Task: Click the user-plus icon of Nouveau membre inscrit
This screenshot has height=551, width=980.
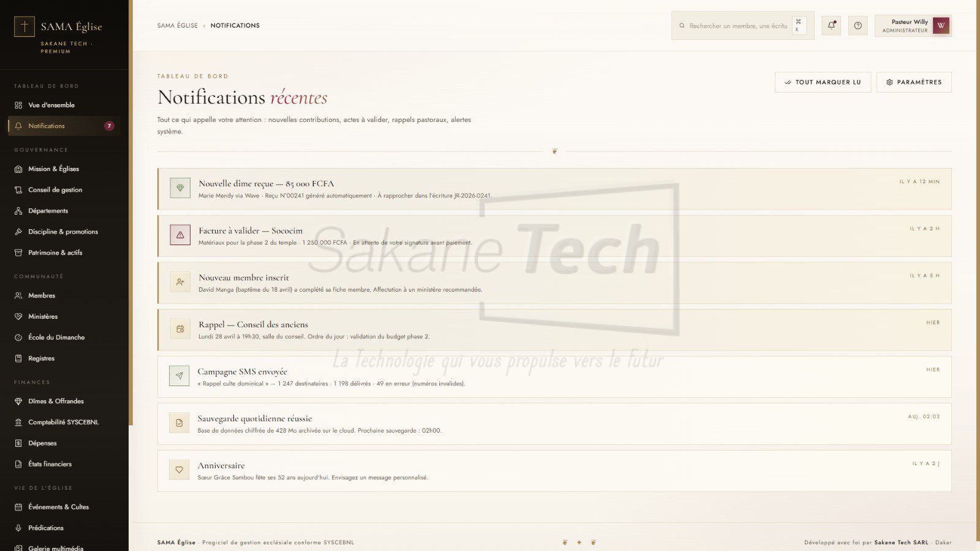Action: [x=180, y=282]
